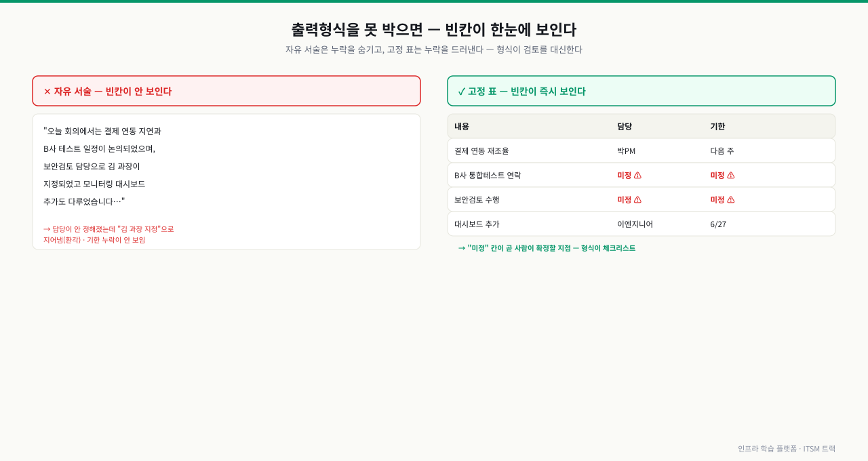Select the 다음 주 cell
Image resolution: width=868 pixels, height=461 pixels.
point(722,151)
